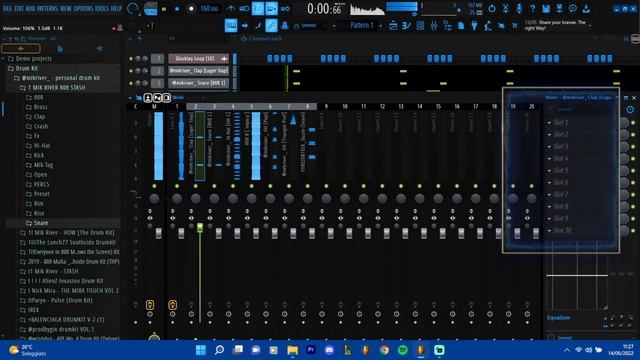Click the pan knob on mixer insert 1
The width and height of the screenshot is (640, 360).
click(177, 199)
